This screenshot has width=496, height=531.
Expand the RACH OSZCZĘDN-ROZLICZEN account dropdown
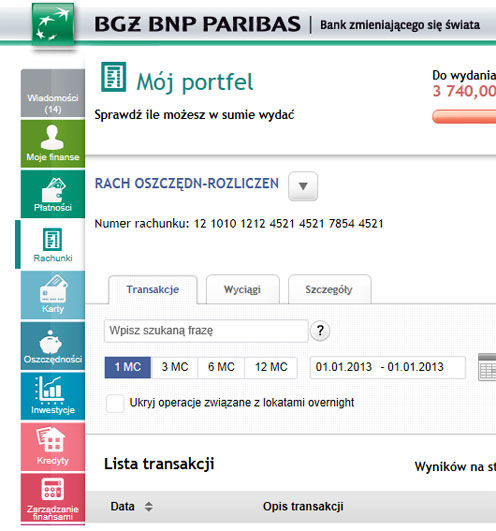(x=303, y=186)
